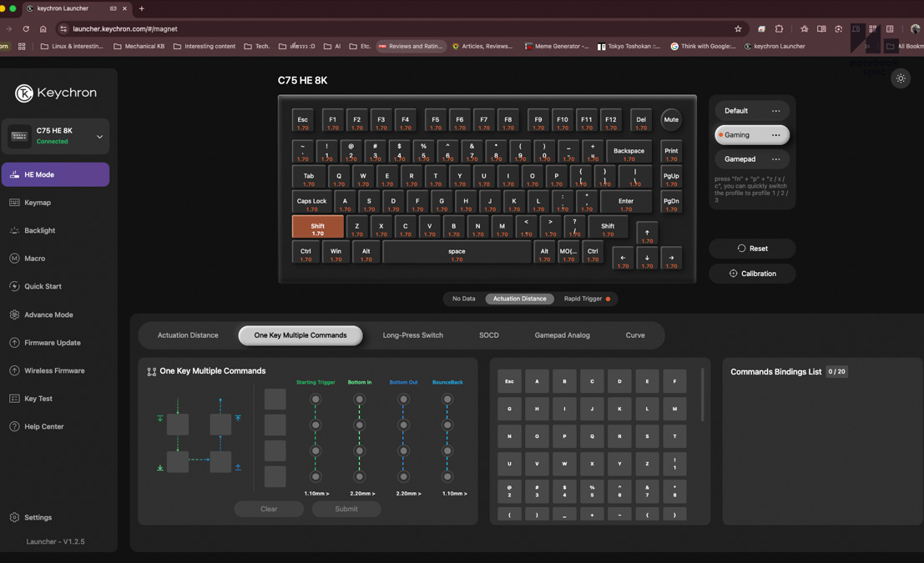The width and height of the screenshot is (924, 563).
Task: Click Reset to restore defaults
Action: 751,248
